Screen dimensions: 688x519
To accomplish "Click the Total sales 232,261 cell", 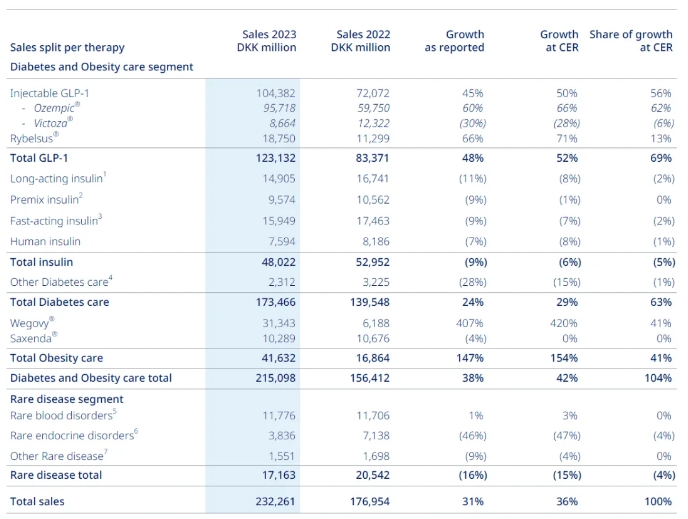I will click(x=276, y=501).
